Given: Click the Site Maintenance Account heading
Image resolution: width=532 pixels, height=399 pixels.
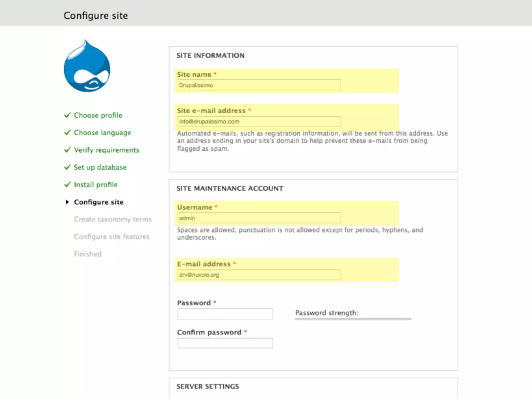Looking at the screenshot, I should [x=230, y=188].
